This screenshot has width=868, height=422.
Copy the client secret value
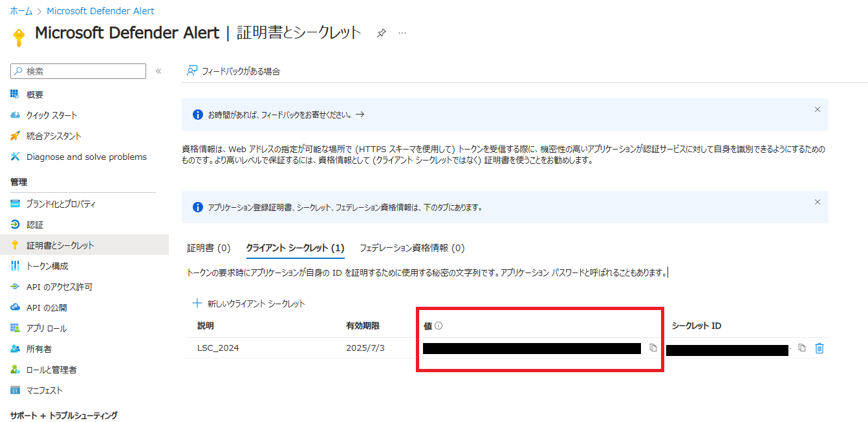pyautogui.click(x=653, y=348)
